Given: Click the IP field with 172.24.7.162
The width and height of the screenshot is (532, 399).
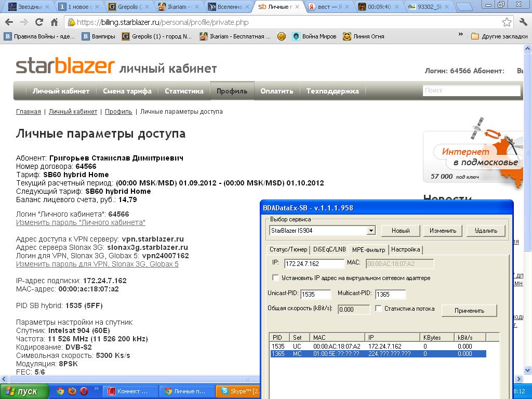Looking at the screenshot, I should (314, 263).
